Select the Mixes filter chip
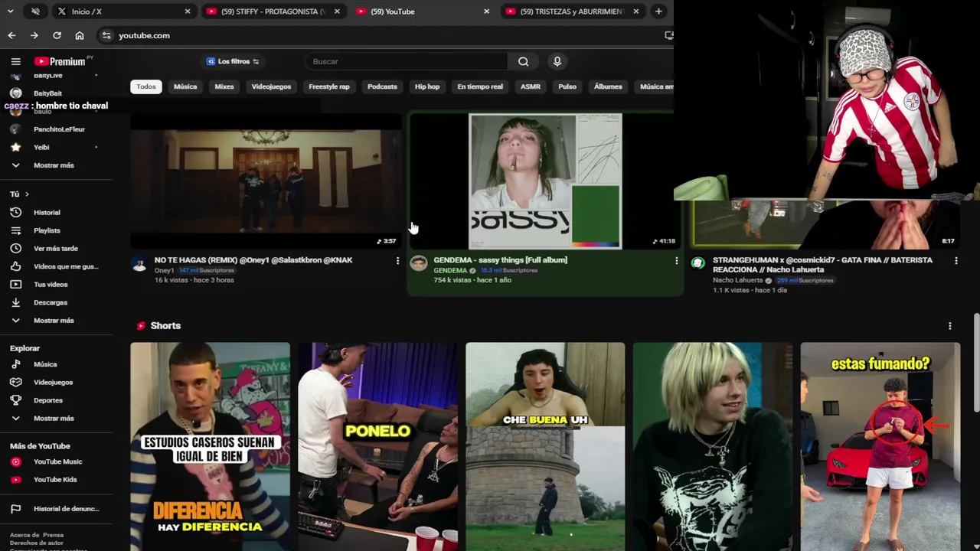Viewport: 980px width, 551px height. pyautogui.click(x=224, y=86)
